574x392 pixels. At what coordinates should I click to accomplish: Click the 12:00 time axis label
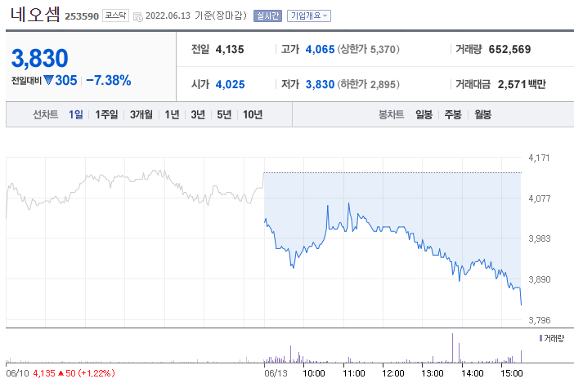coord(392,373)
